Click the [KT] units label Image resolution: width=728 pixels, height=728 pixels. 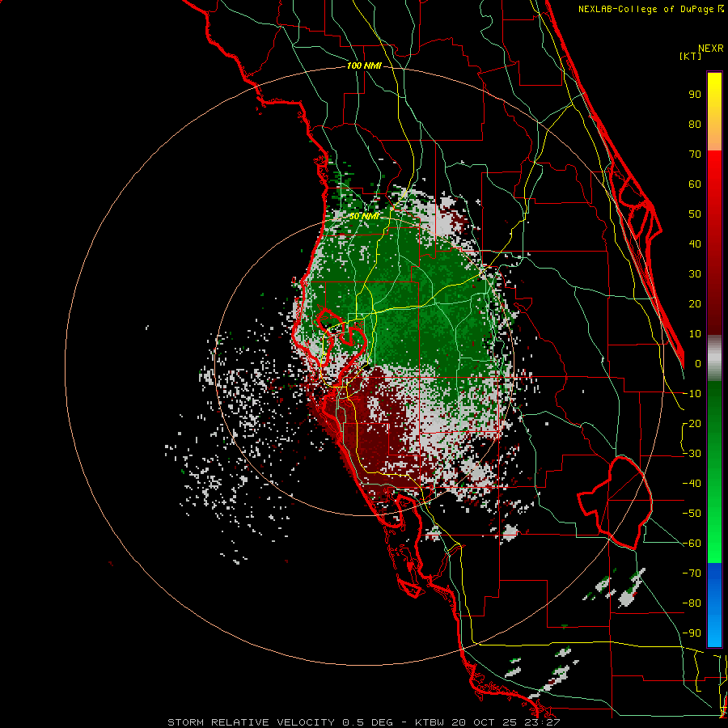tap(691, 56)
